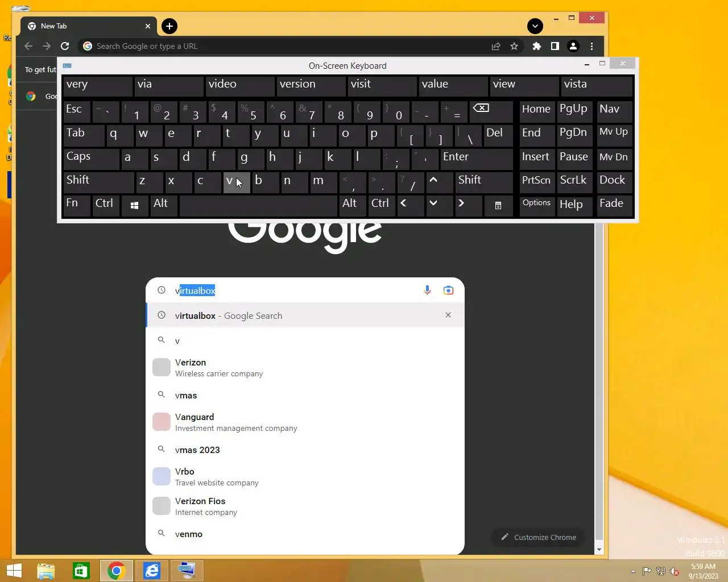This screenshot has height=582, width=728.
Task: Toggle left Alt key on keyboard
Action: [164, 205]
